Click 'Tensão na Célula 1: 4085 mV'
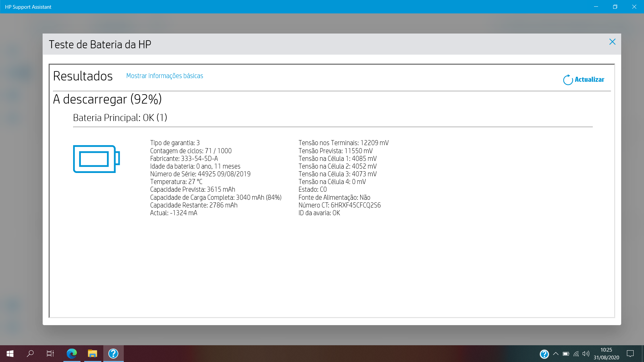This screenshot has height=362, width=644. coord(337,159)
